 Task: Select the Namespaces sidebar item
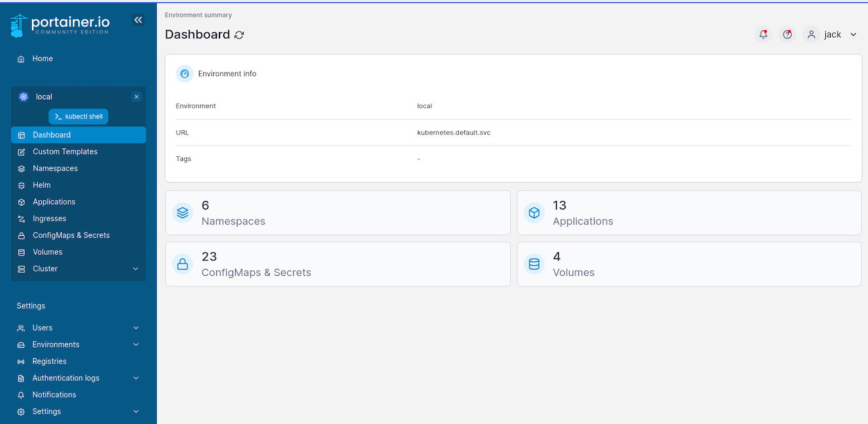tap(55, 168)
